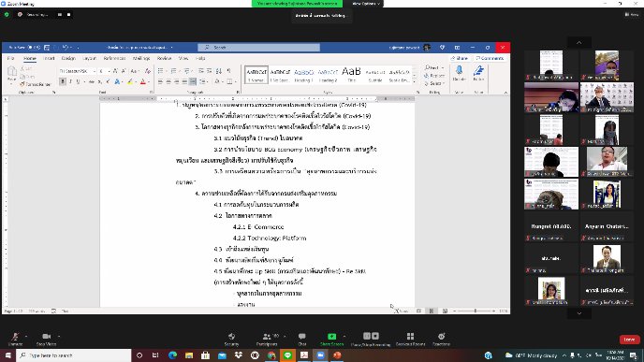Click the Comments button in Word
The width and height of the screenshot is (644, 362).
pyautogui.click(x=490, y=58)
